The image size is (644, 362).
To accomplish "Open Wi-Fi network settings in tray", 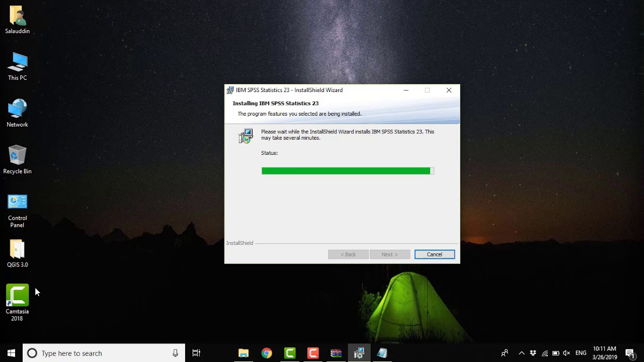I will point(544,353).
